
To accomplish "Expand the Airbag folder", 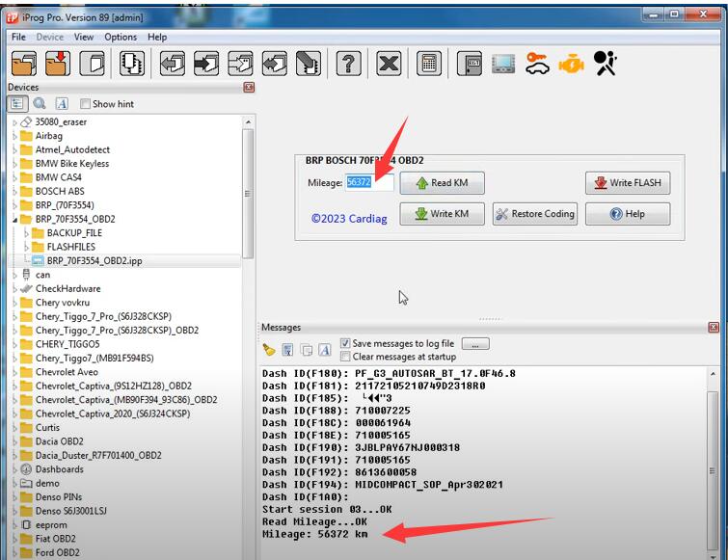I will 14,137.
